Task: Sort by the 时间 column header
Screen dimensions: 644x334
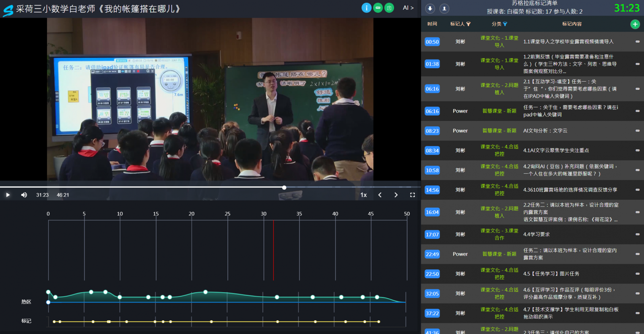Action: pyautogui.click(x=432, y=24)
